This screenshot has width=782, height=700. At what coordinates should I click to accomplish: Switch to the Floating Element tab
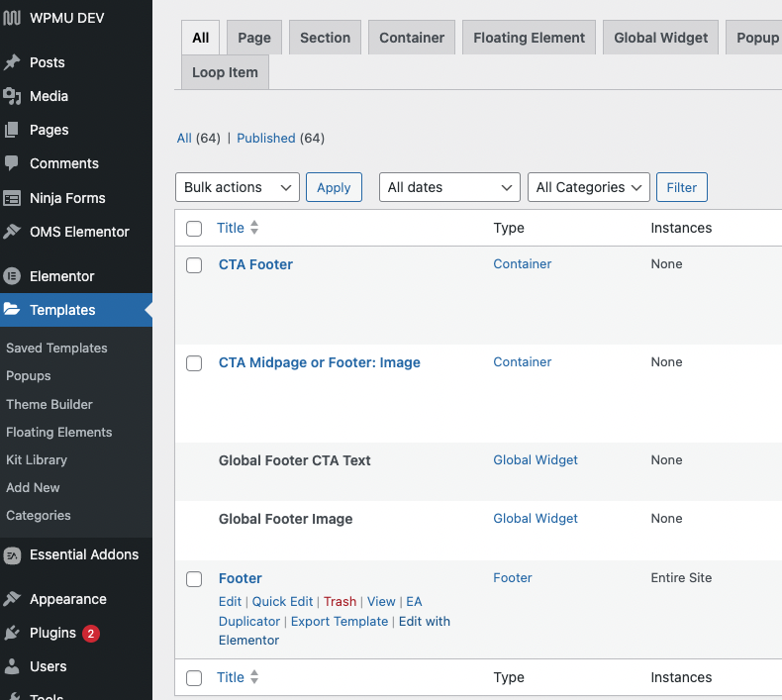pyautogui.click(x=530, y=38)
